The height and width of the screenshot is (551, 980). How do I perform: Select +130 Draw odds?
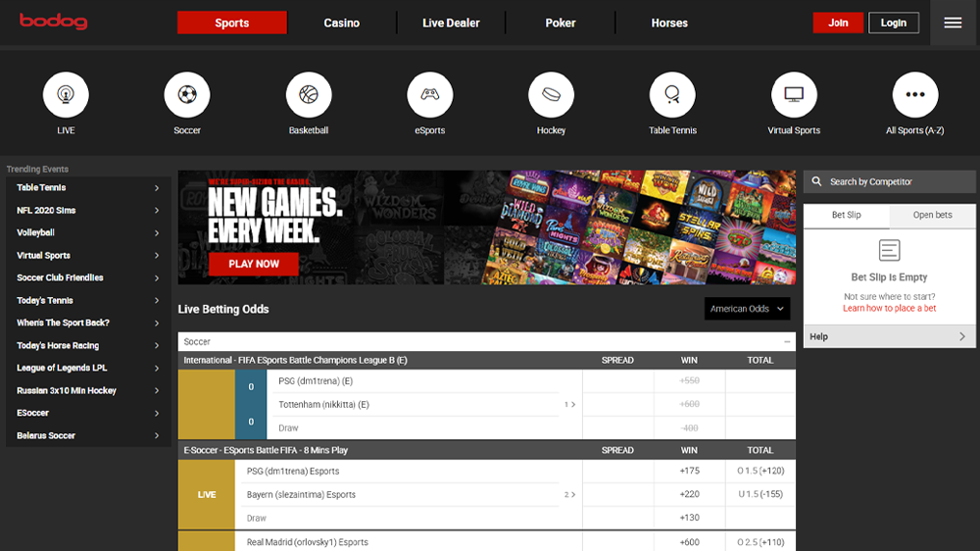point(689,518)
